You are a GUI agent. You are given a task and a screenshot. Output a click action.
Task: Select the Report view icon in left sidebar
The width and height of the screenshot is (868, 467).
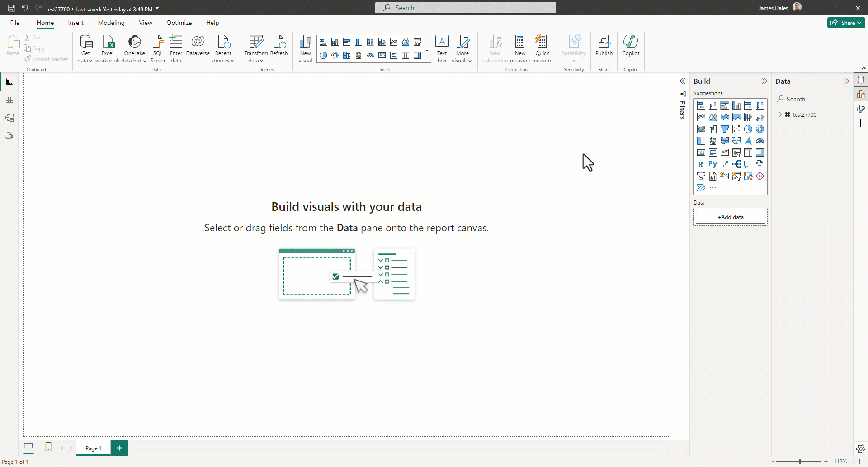pos(9,81)
